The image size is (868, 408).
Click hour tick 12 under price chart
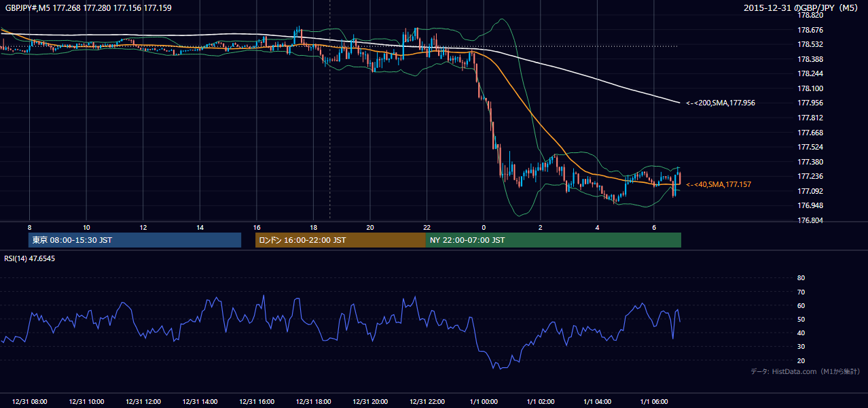click(x=143, y=227)
